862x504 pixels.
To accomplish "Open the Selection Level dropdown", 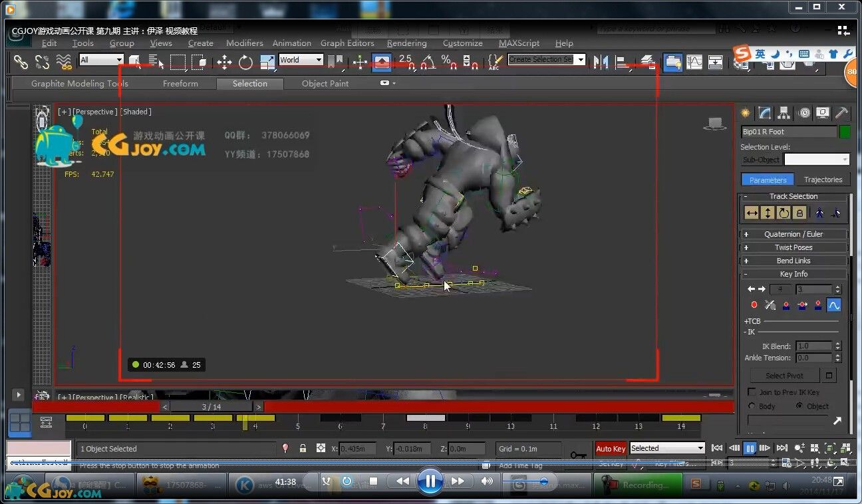I will pyautogui.click(x=817, y=160).
